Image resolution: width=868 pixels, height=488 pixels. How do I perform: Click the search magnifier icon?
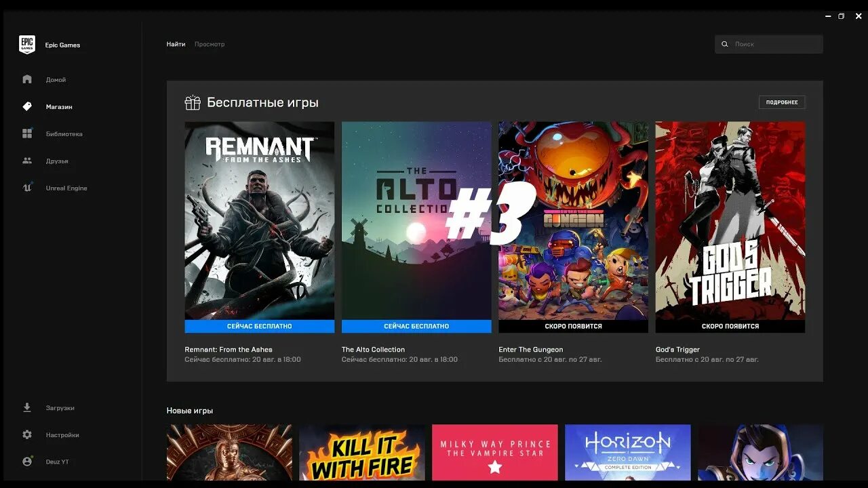(725, 44)
